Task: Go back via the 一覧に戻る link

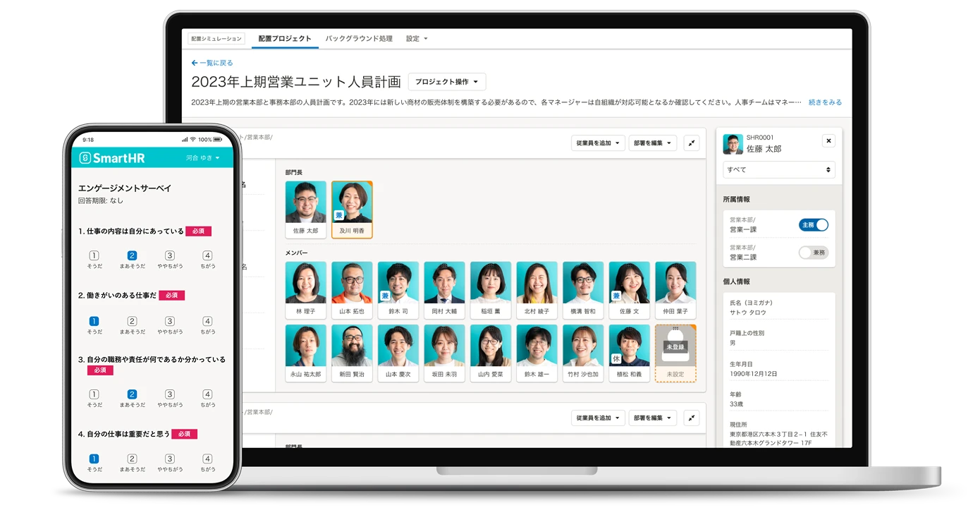Action: pyautogui.click(x=212, y=63)
